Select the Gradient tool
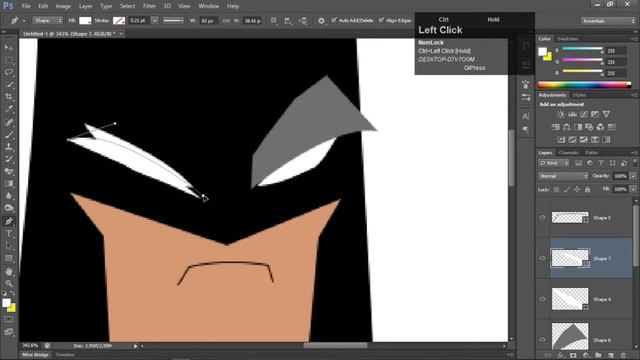 [x=9, y=184]
